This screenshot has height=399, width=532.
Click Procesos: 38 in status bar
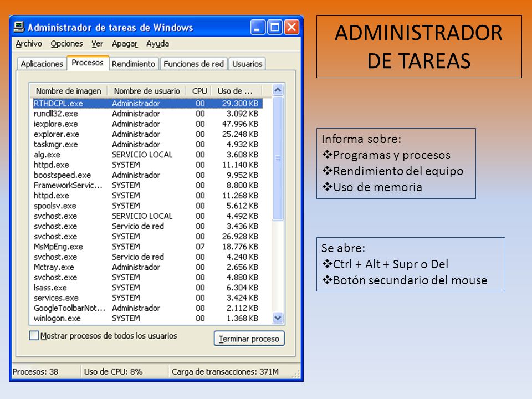[35, 371]
